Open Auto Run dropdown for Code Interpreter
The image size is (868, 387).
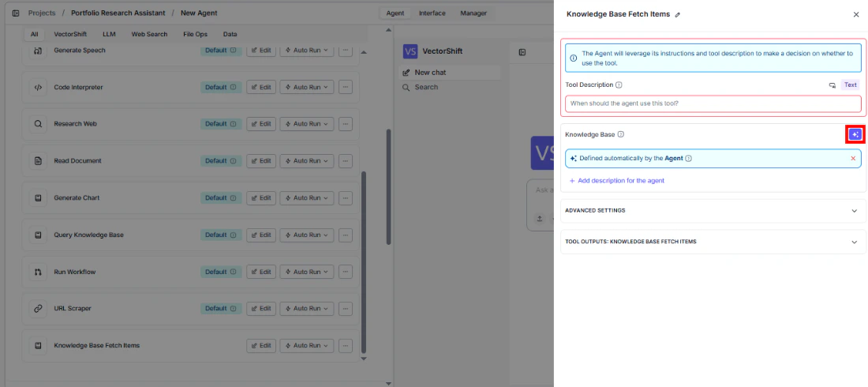(307, 87)
